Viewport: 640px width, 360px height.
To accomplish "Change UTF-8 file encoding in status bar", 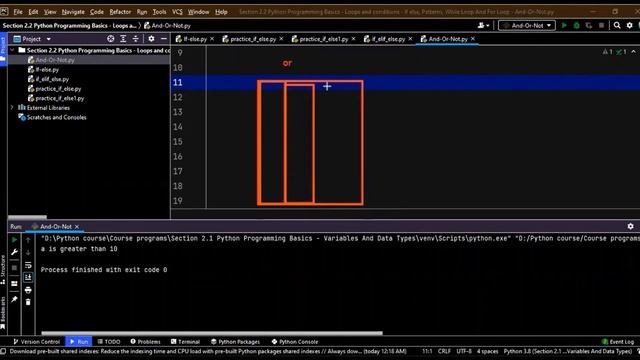I will [464, 351].
